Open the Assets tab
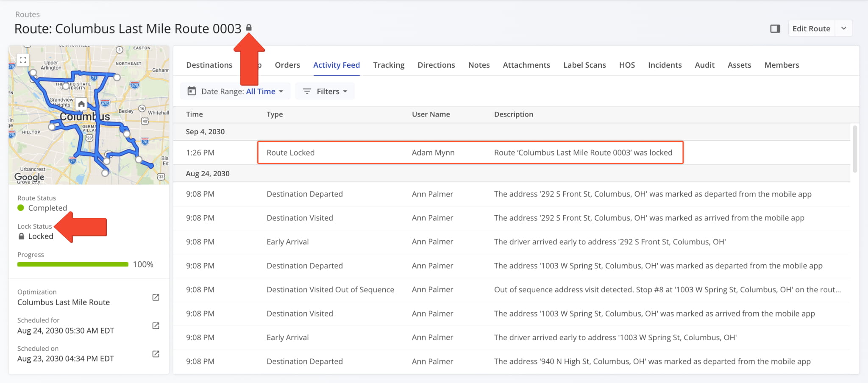The width and height of the screenshot is (868, 383). pos(739,65)
